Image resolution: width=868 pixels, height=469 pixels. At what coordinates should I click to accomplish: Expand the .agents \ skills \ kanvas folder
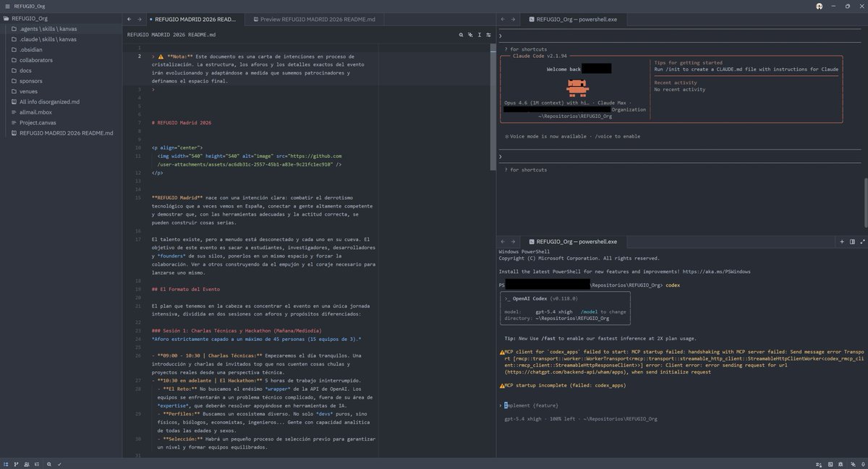(61, 29)
